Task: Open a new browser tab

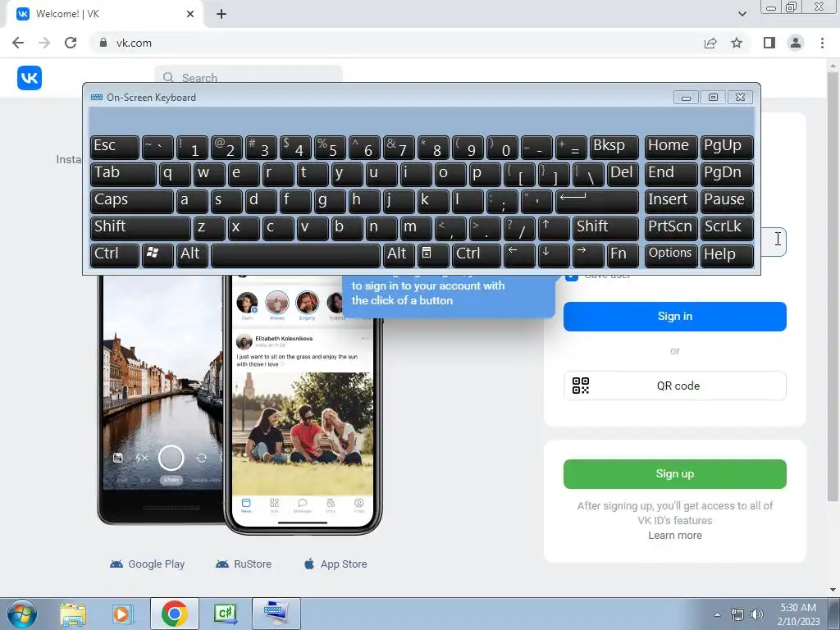Action: click(x=221, y=14)
